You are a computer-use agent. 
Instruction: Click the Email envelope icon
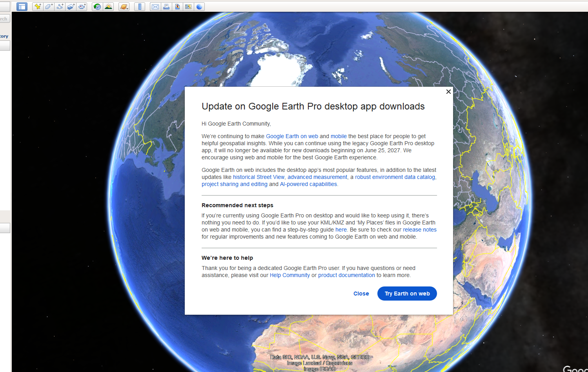155,7
